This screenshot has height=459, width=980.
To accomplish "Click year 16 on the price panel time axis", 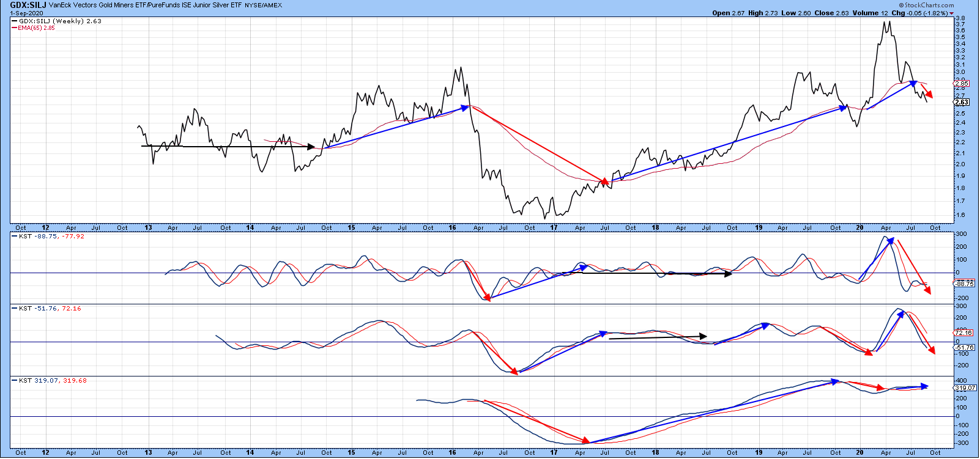I will click(452, 228).
